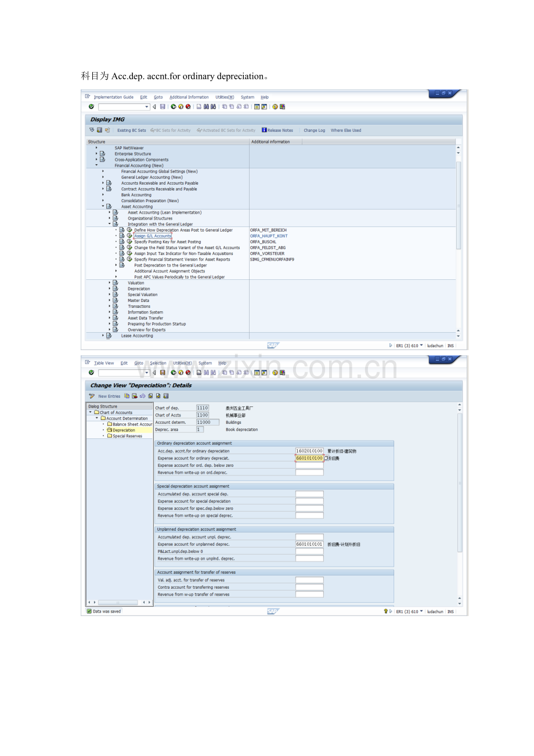Click Display IMG vertical scrollbar down arrow
This screenshot has height=756, width=534.
459,336
